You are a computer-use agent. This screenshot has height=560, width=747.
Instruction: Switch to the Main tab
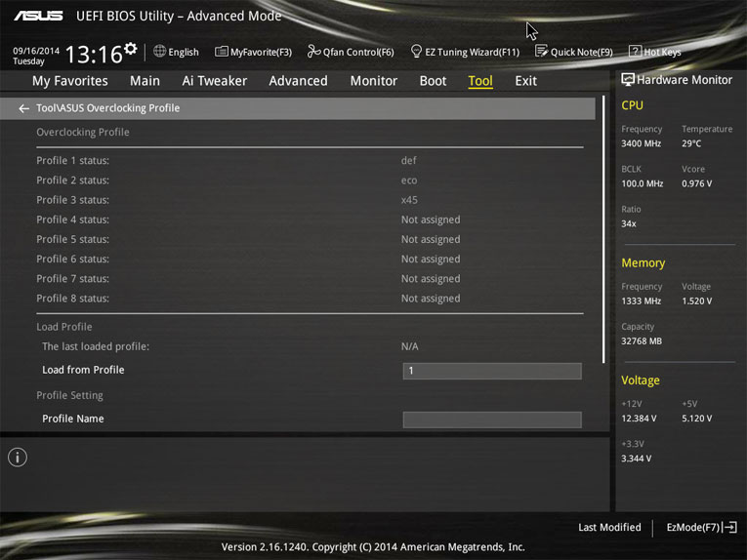pos(145,81)
